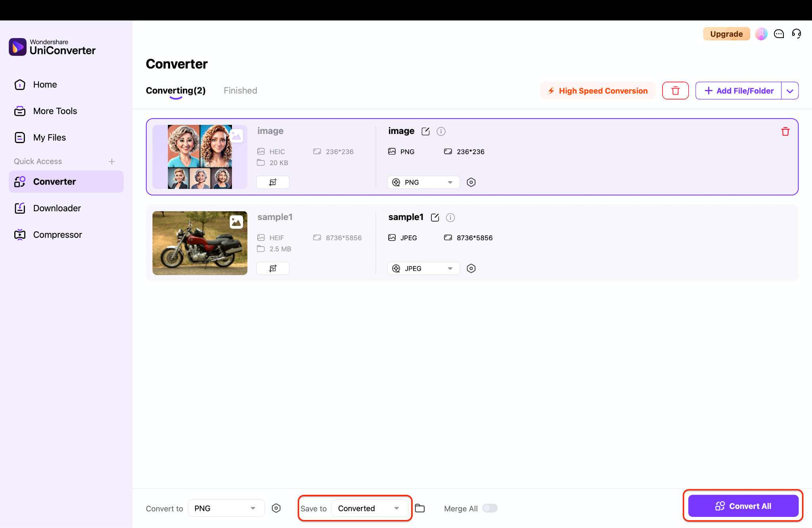Clear all files with the trash button
Image resolution: width=812 pixels, height=528 pixels.
(x=675, y=90)
